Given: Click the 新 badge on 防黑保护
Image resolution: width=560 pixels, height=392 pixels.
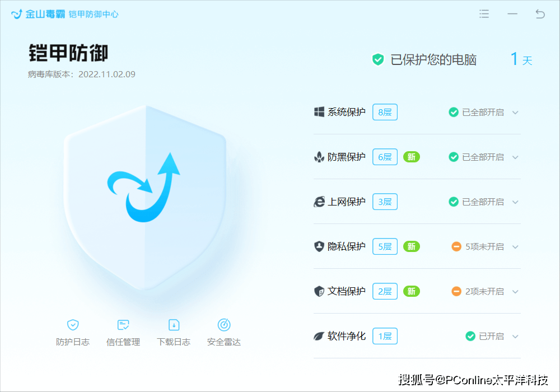Looking at the screenshot, I should point(412,157).
